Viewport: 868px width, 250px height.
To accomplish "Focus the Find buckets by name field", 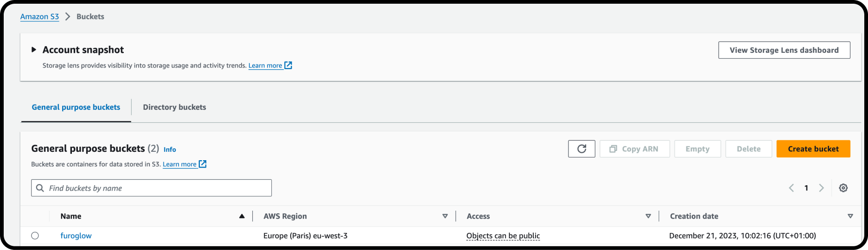I will 151,188.
